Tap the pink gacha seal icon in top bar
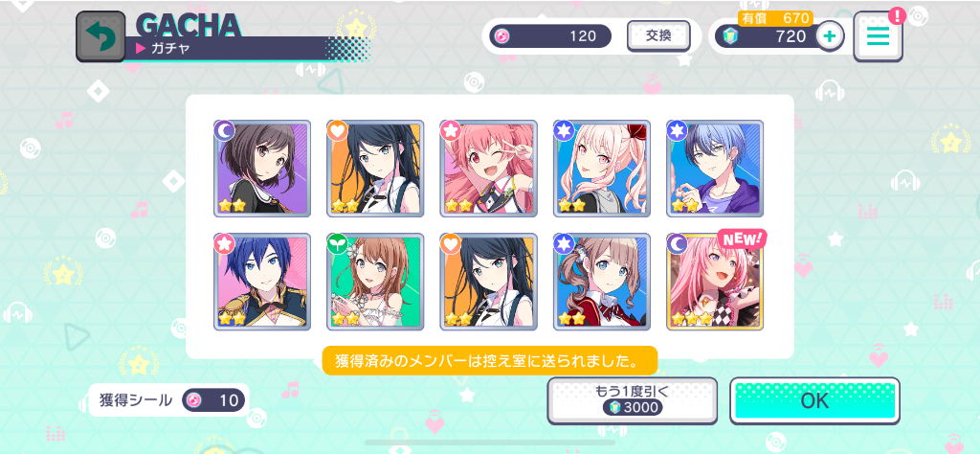The image size is (980, 454). tap(501, 36)
